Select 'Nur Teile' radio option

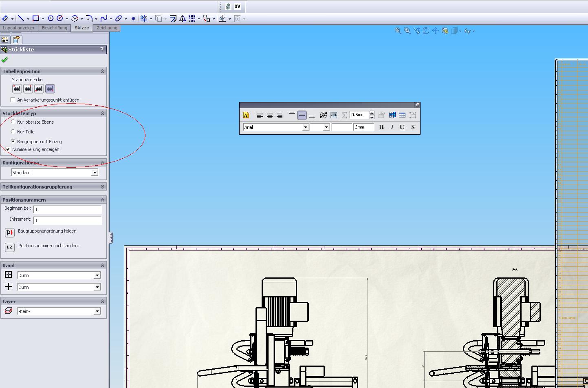point(13,132)
